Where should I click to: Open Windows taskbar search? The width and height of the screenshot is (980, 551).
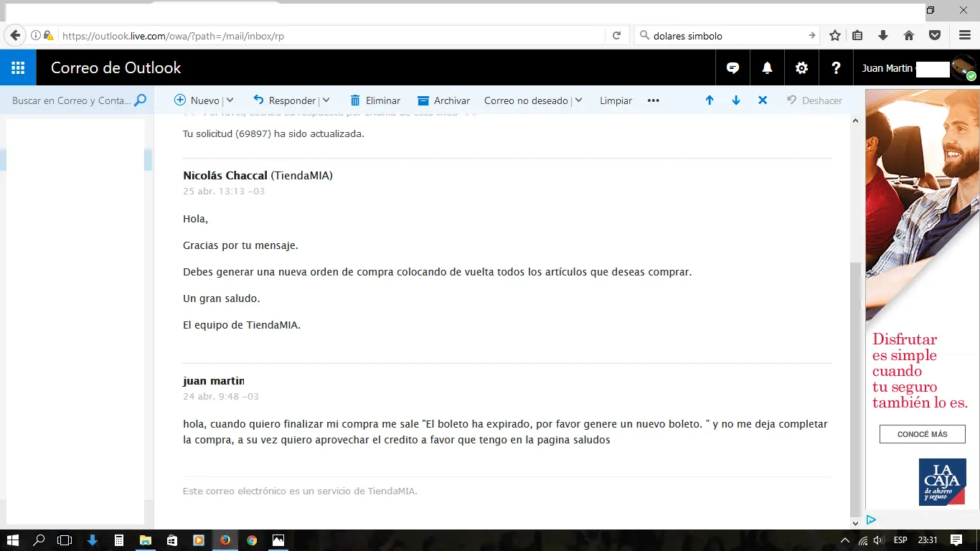coord(39,540)
